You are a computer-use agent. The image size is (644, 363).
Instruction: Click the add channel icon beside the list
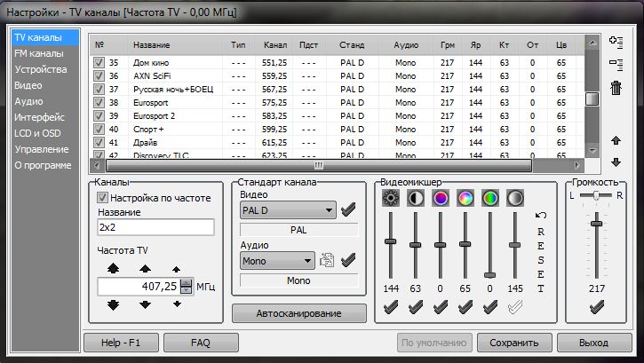pos(616,41)
